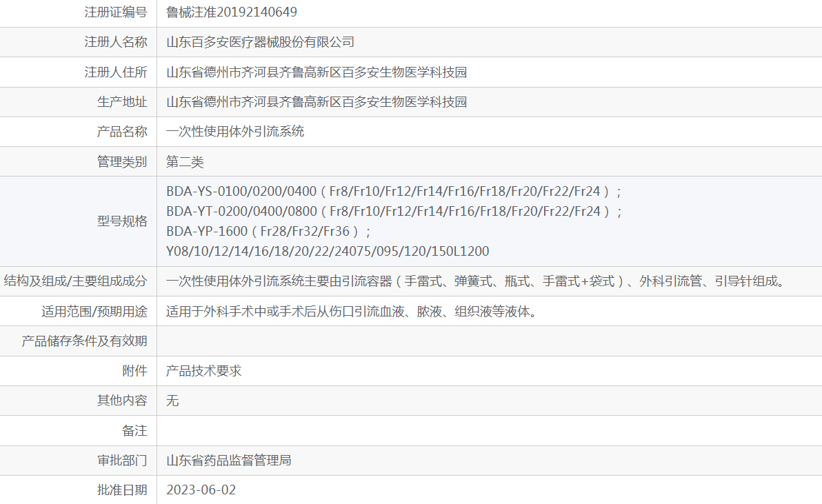
Task: Select the value 第二类
Action: pos(185,161)
